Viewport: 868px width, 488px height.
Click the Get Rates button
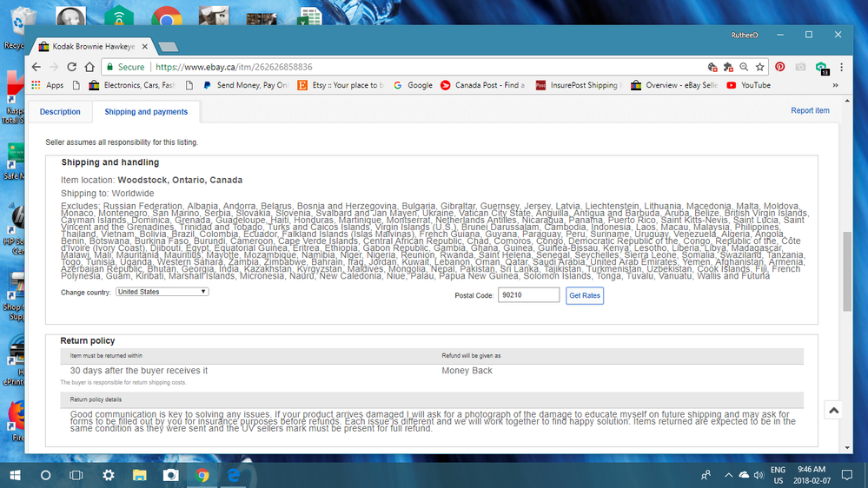point(585,295)
